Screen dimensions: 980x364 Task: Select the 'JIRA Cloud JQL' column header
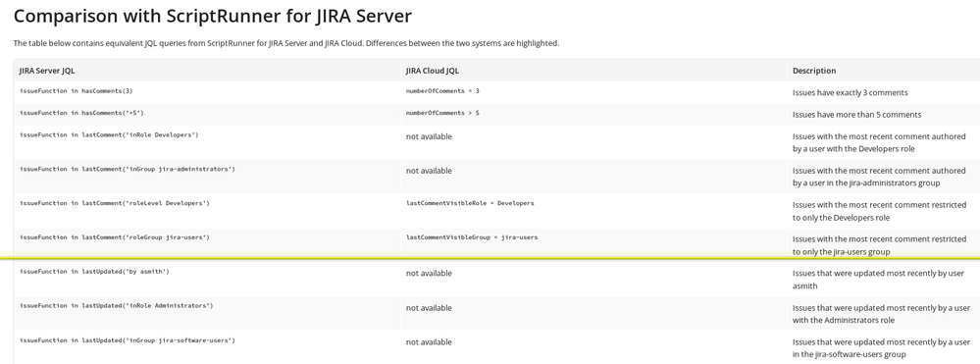coord(433,71)
